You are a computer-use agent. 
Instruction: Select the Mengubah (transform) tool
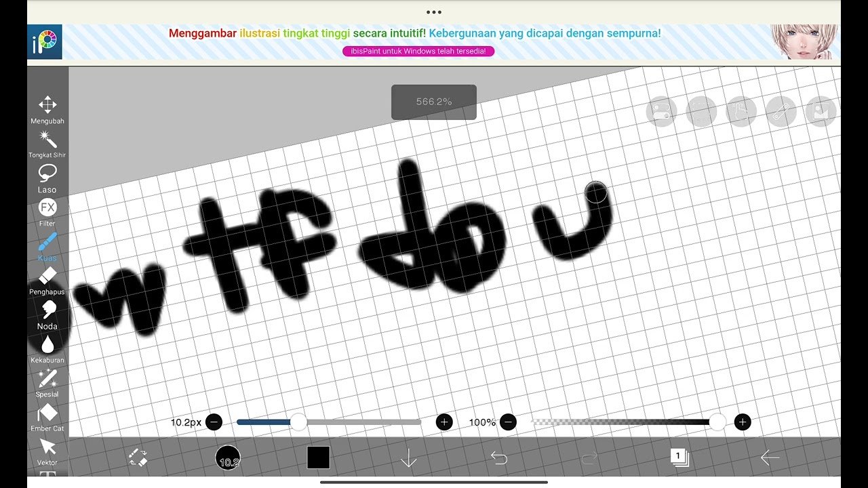47,110
